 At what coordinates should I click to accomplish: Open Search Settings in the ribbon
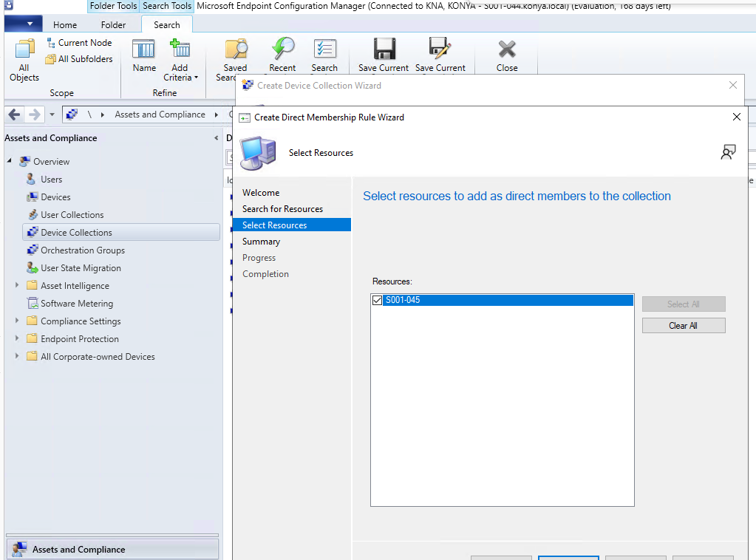pos(324,55)
